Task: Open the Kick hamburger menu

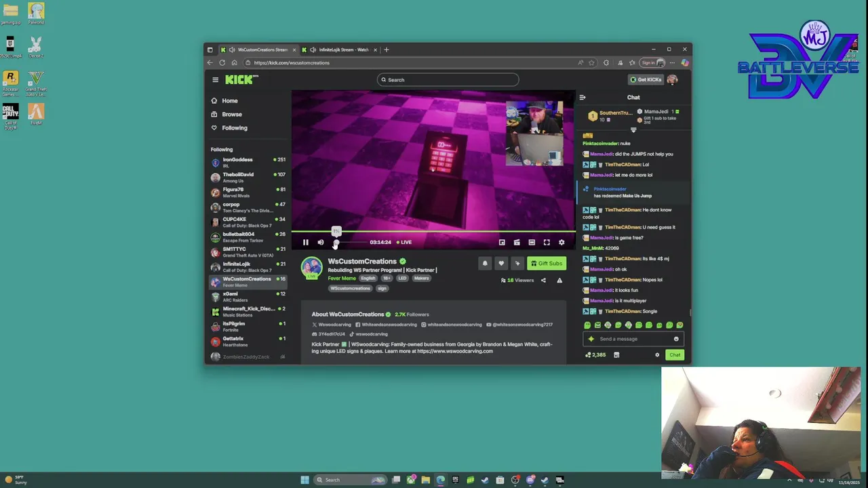Action: coord(216,80)
